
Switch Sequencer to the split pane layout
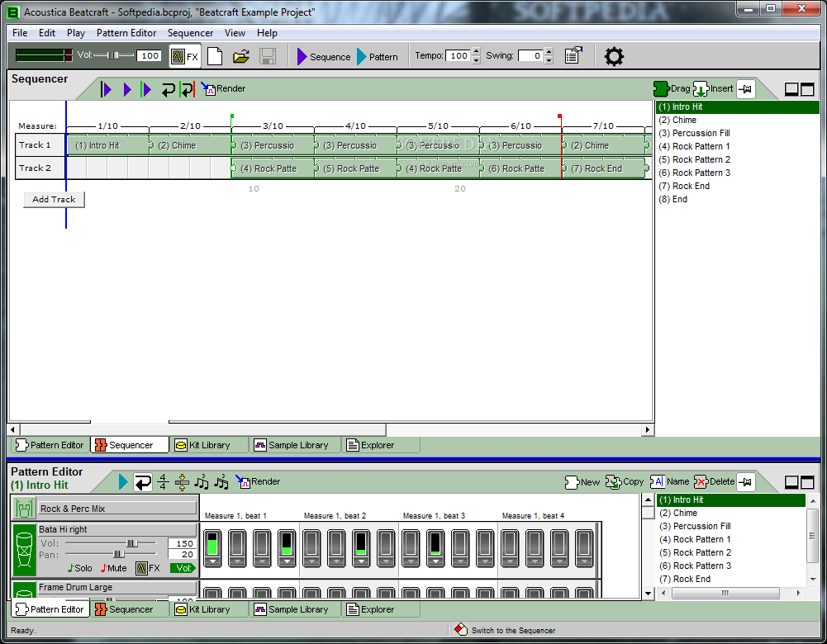click(791, 89)
